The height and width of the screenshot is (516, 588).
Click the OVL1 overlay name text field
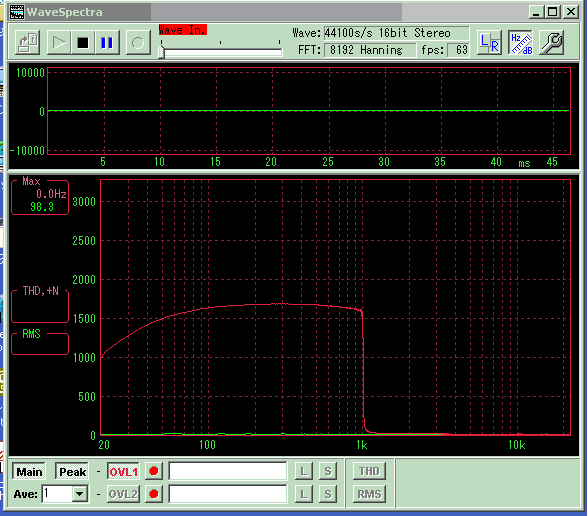(x=228, y=471)
